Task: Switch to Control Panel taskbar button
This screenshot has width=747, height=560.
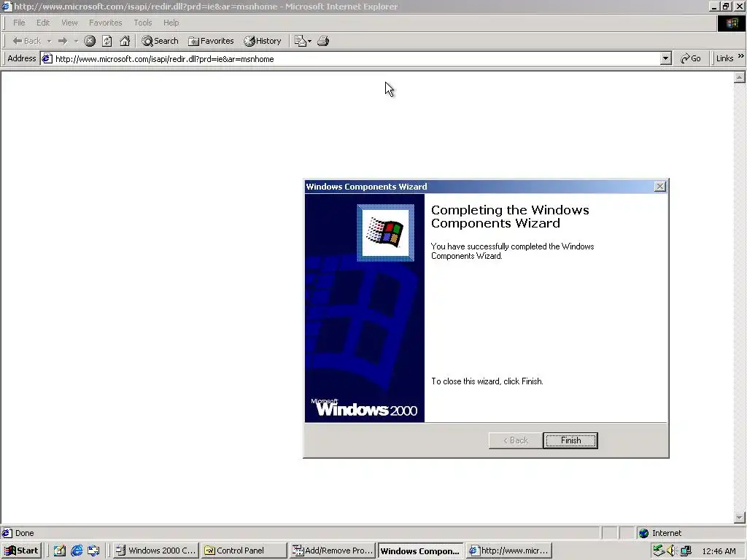Action: click(x=244, y=551)
